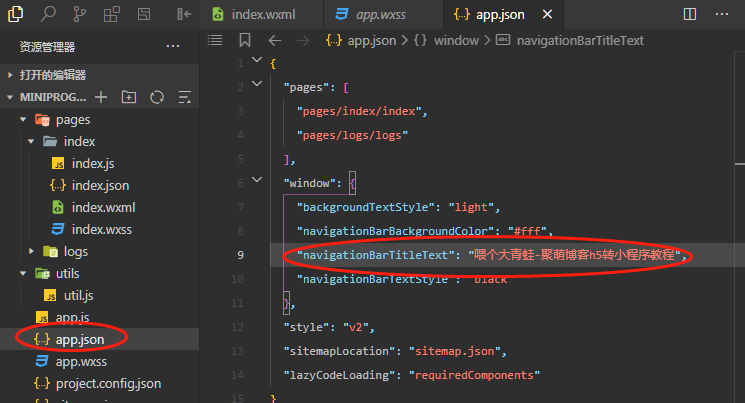Open the Search panel icon
Screen dimensions: 745x403
coord(50,14)
